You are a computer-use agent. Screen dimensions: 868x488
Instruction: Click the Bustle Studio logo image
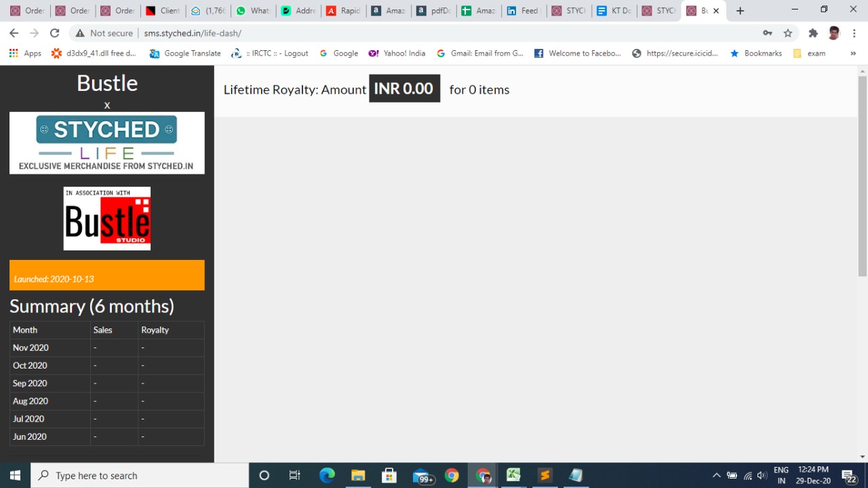pos(107,219)
